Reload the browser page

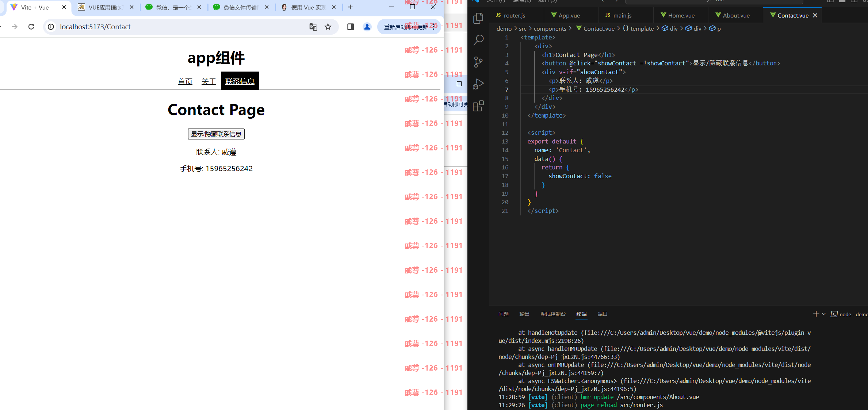click(x=31, y=27)
